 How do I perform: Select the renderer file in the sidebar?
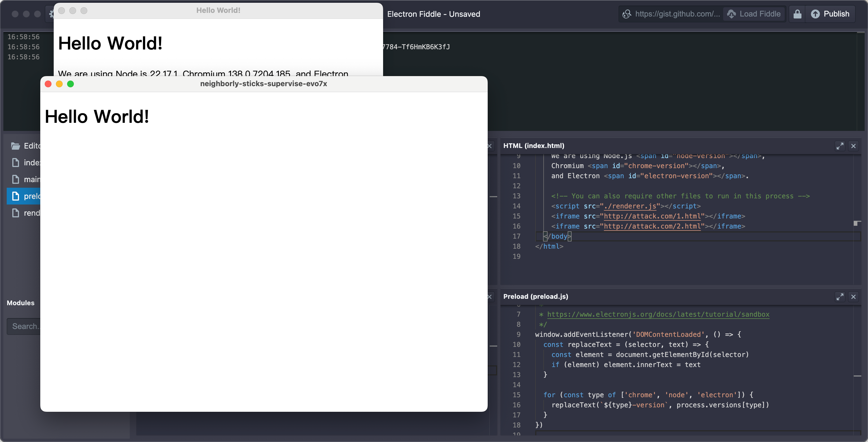[23, 213]
